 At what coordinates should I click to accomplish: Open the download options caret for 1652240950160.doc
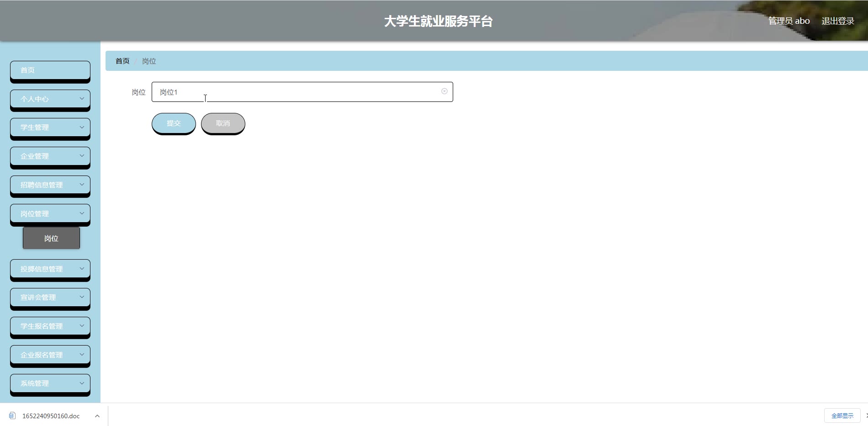(97, 416)
